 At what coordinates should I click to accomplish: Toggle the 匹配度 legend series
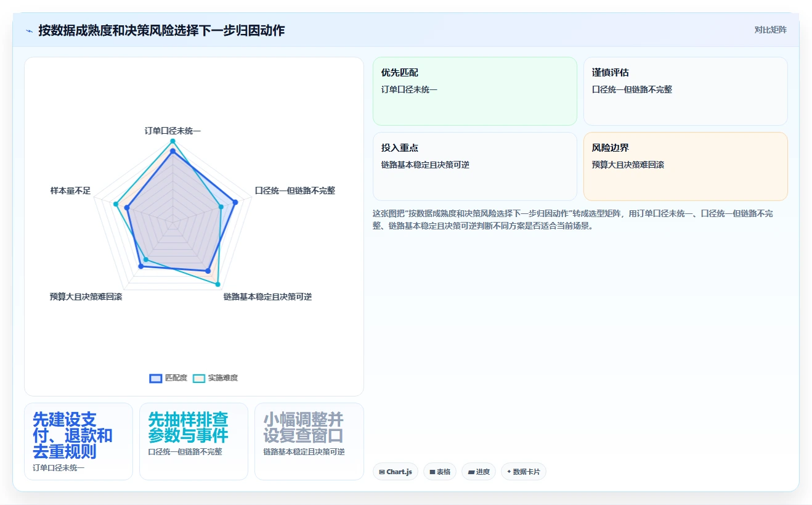168,378
